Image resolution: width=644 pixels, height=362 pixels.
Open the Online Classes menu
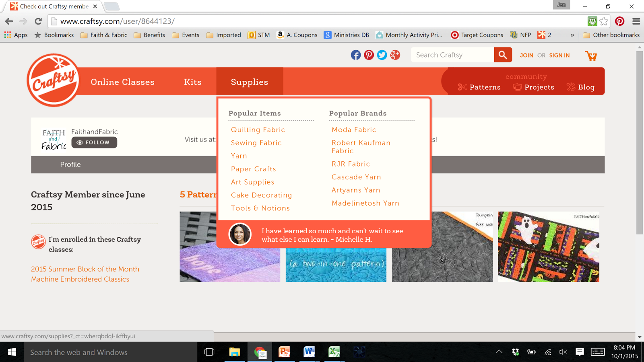(122, 82)
